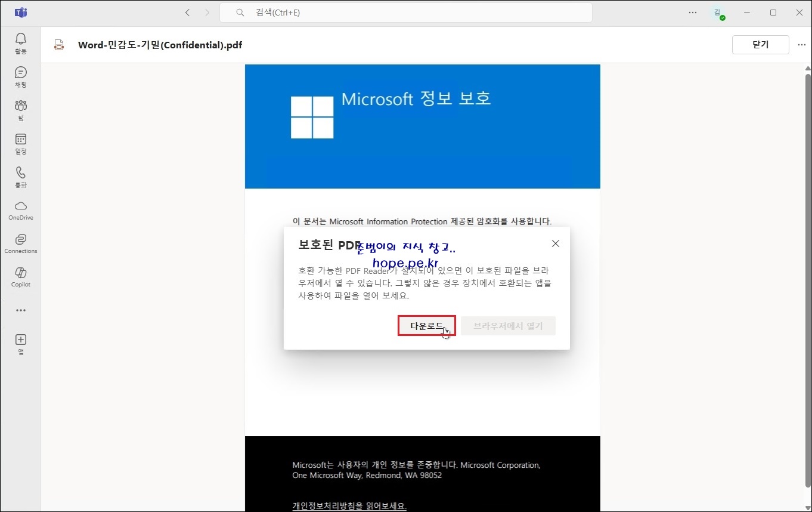Viewport: 812px width, 512px height.
Task: Open the profile avatar menu
Action: [x=718, y=13]
